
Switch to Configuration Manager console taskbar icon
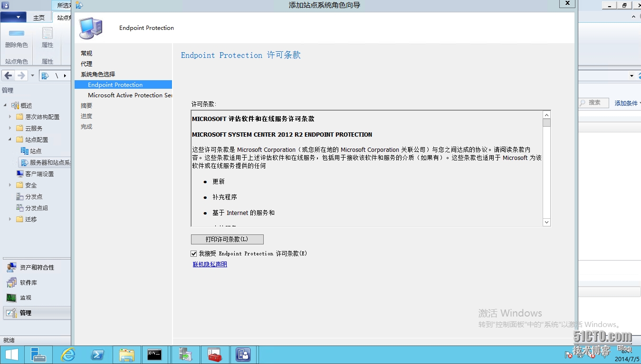tap(244, 355)
